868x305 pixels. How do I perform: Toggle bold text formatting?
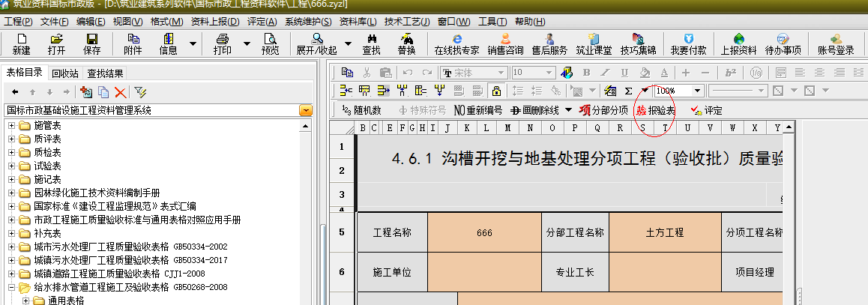[586, 73]
